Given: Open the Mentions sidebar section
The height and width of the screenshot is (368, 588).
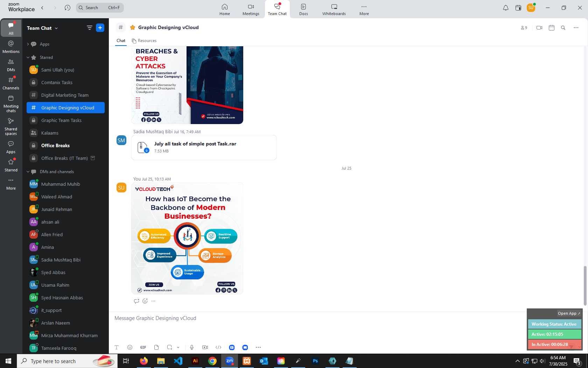Looking at the screenshot, I should point(11,47).
